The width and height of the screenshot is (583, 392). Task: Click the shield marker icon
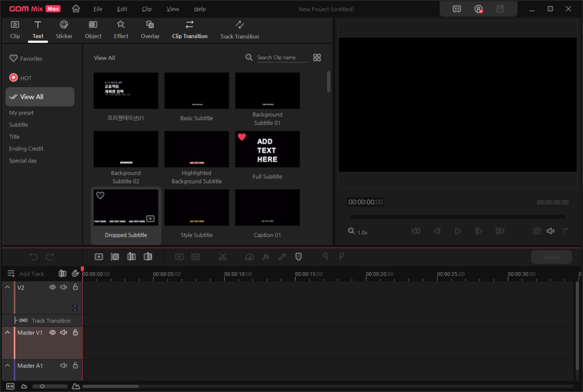299,257
